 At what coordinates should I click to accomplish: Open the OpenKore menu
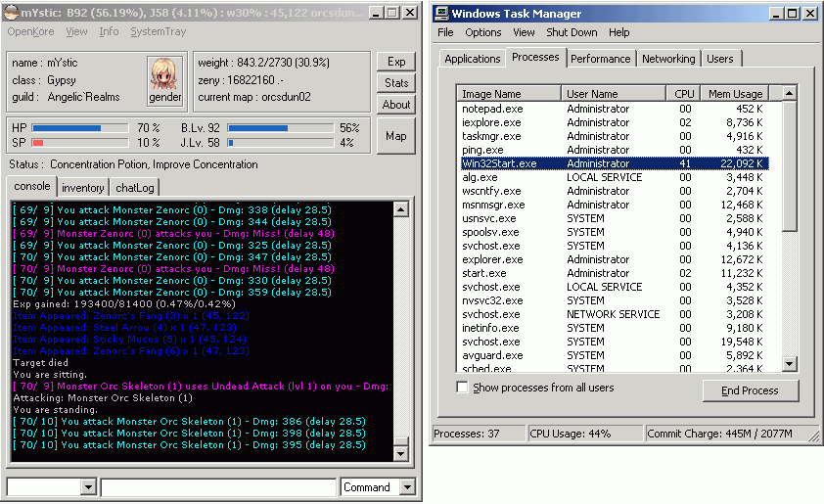tap(30, 31)
